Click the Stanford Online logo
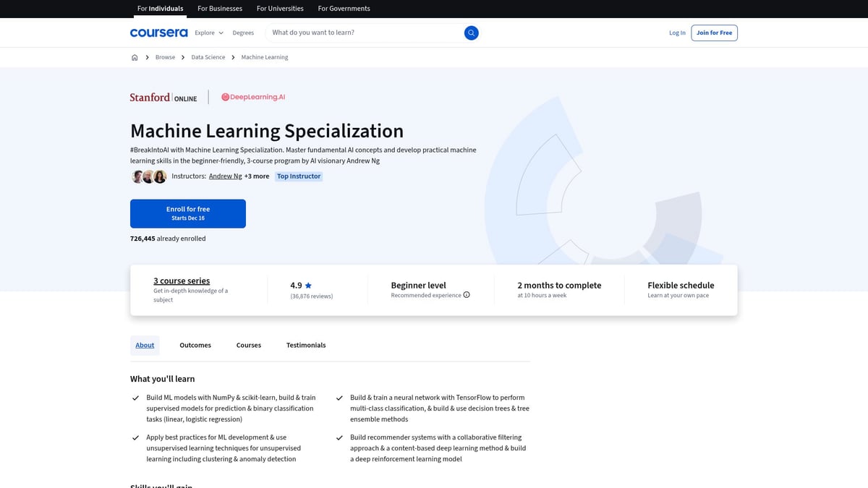Screen dimensions: 868x488 coord(163,97)
